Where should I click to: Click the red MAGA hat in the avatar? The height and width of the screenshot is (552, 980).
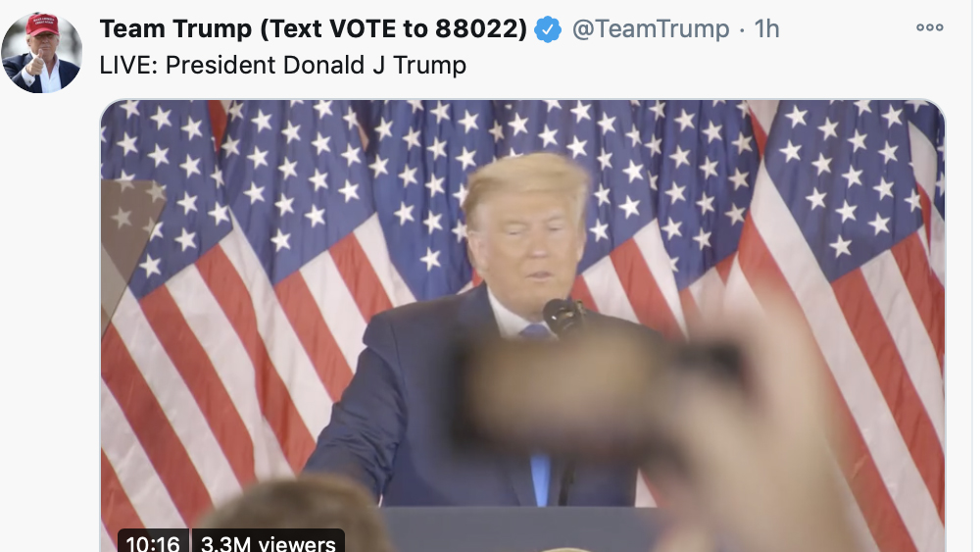(x=42, y=24)
